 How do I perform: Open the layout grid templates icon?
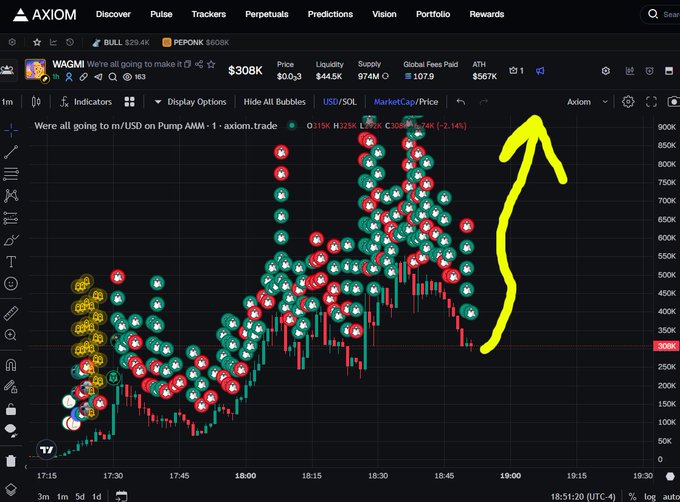click(x=129, y=102)
